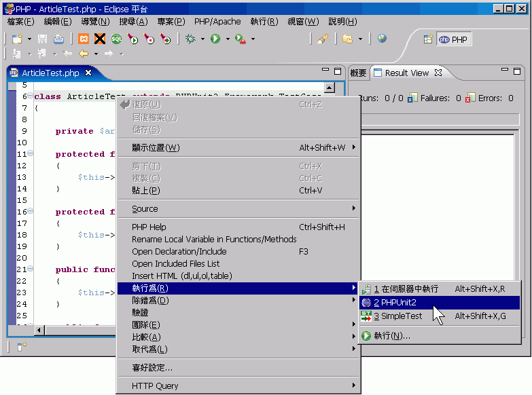Open the 搜尋(A) menu
Viewport: 532px width, 395px height.
[x=133, y=22]
